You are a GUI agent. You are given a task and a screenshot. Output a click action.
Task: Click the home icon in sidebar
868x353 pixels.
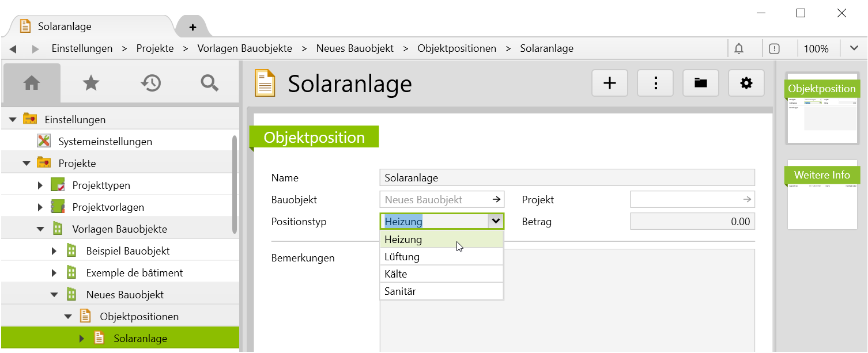[x=31, y=83]
